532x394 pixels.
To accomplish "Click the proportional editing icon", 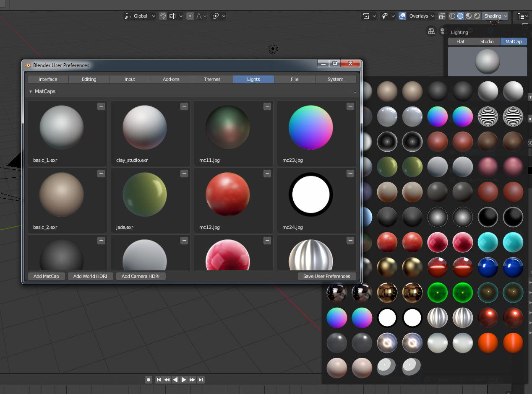I will (x=190, y=16).
